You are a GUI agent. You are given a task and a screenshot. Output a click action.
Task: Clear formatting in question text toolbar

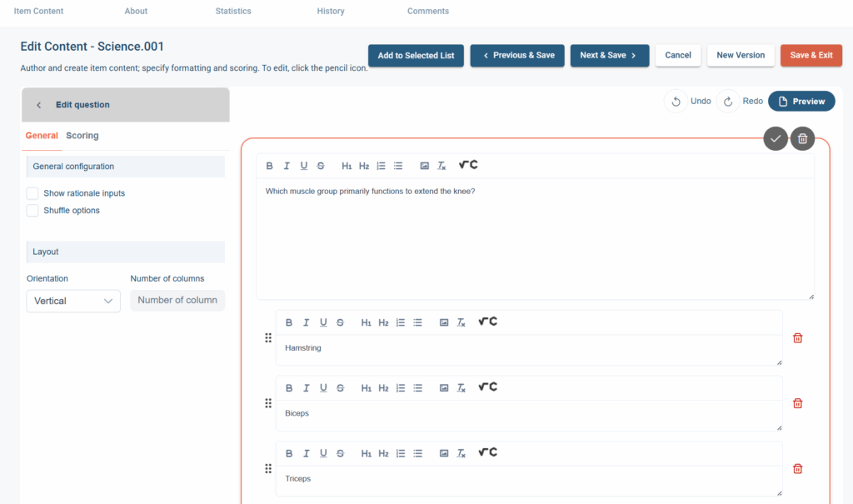(x=441, y=166)
